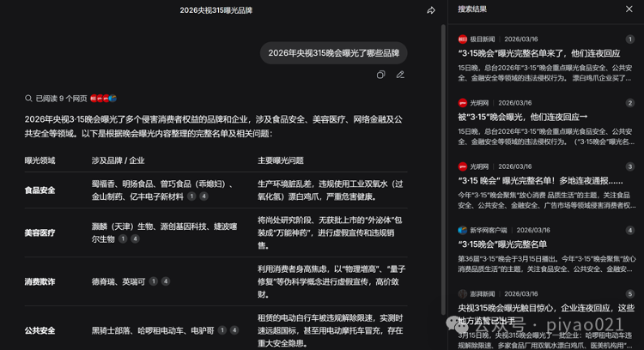The height and width of the screenshot is (350, 644).
Task: Click the 极目新闻 source logo icon
Action: (x=463, y=39)
